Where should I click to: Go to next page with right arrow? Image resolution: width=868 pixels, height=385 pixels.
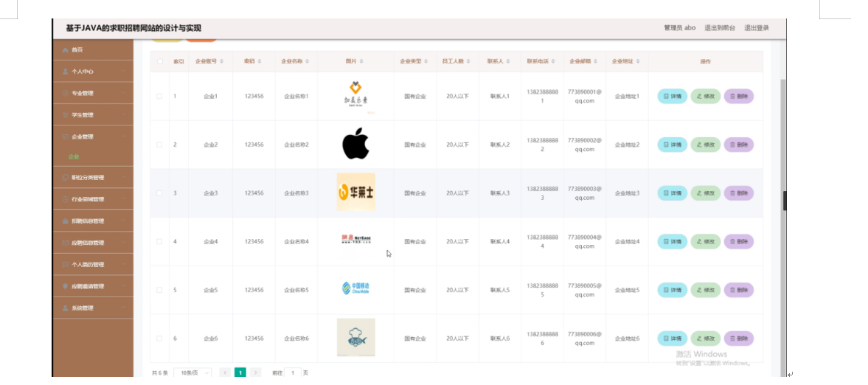pyautogui.click(x=255, y=372)
